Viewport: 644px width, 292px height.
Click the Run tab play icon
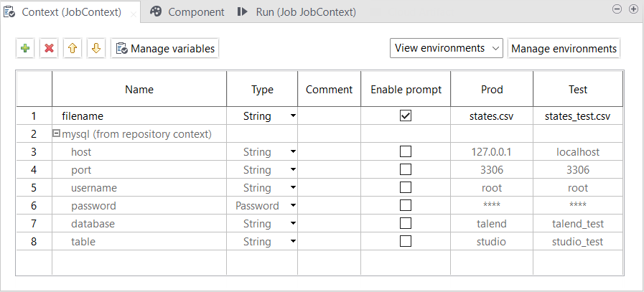(x=243, y=12)
